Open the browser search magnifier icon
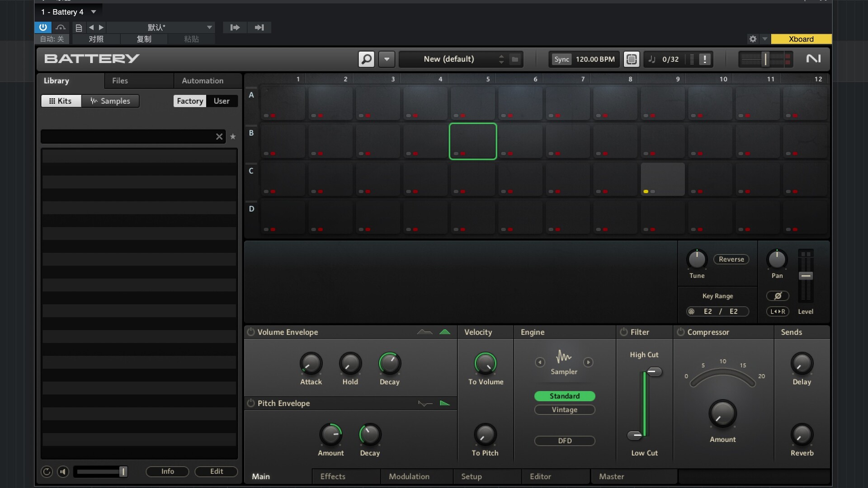 pos(366,59)
